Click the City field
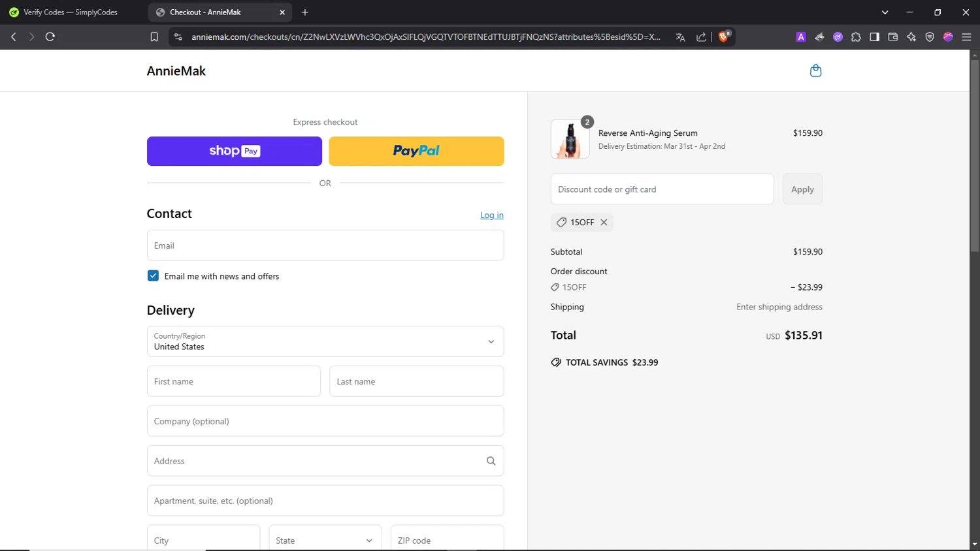 (203, 540)
